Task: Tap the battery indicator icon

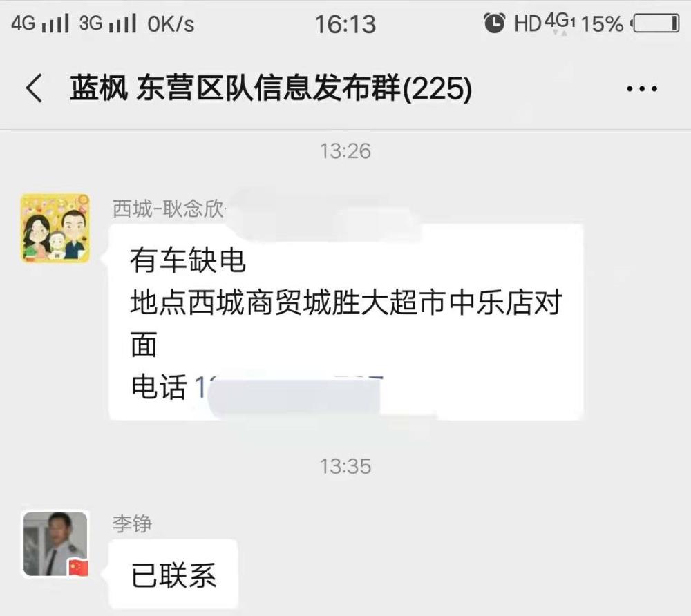Action: click(655, 23)
